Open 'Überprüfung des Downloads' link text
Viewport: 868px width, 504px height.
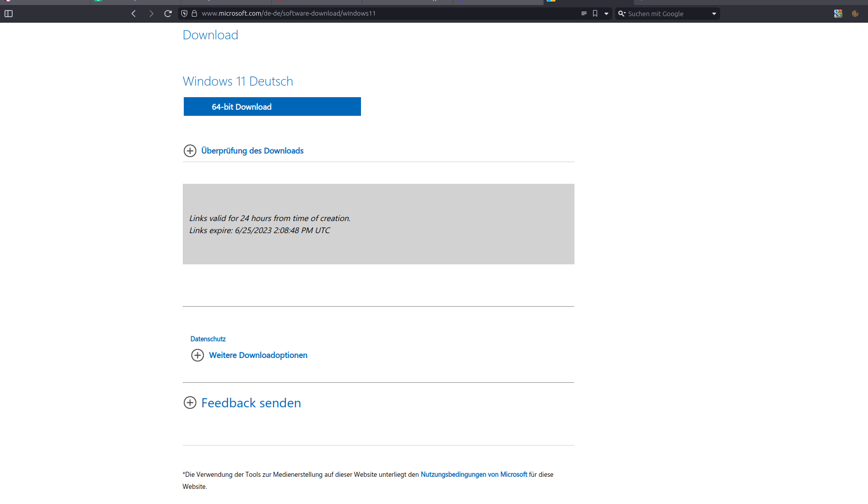[x=252, y=151]
